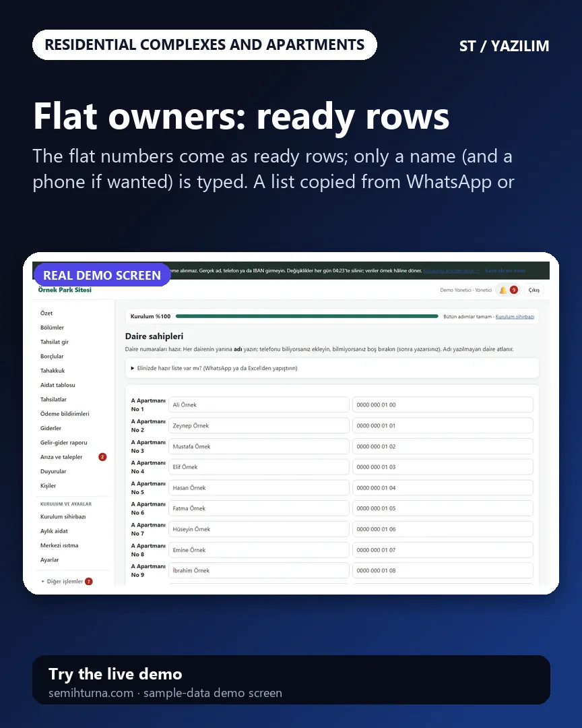Follow the 'Sade ekranı dene' banner link

point(505,271)
